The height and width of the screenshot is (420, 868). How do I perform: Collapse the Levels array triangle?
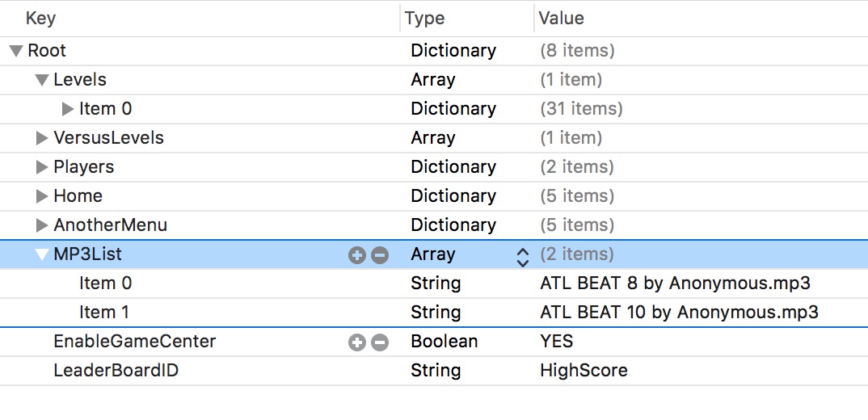(42, 80)
